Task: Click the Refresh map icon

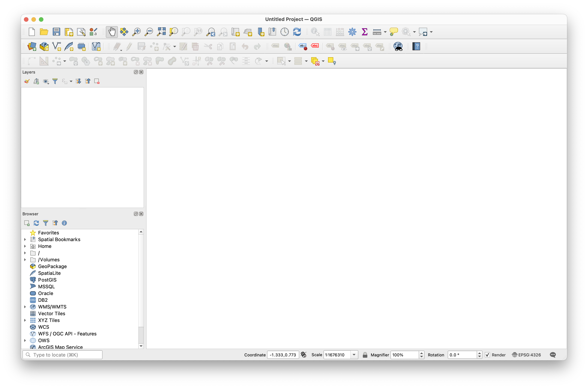Action: pos(297,32)
